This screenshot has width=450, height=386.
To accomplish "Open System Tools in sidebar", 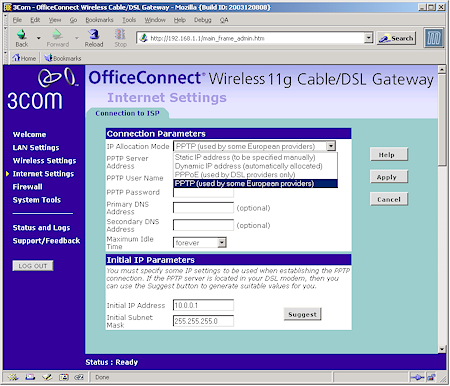I will point(37,200).
